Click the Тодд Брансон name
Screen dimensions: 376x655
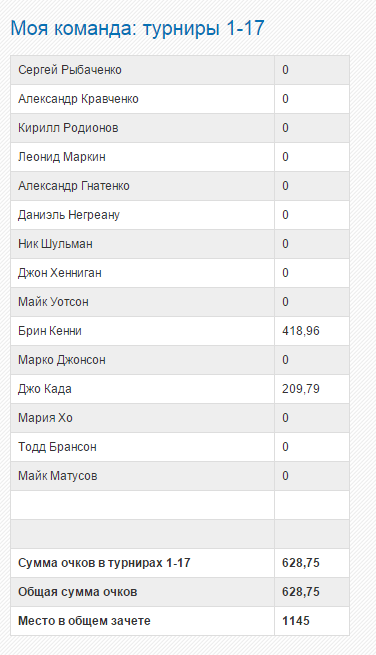[57, 447]
